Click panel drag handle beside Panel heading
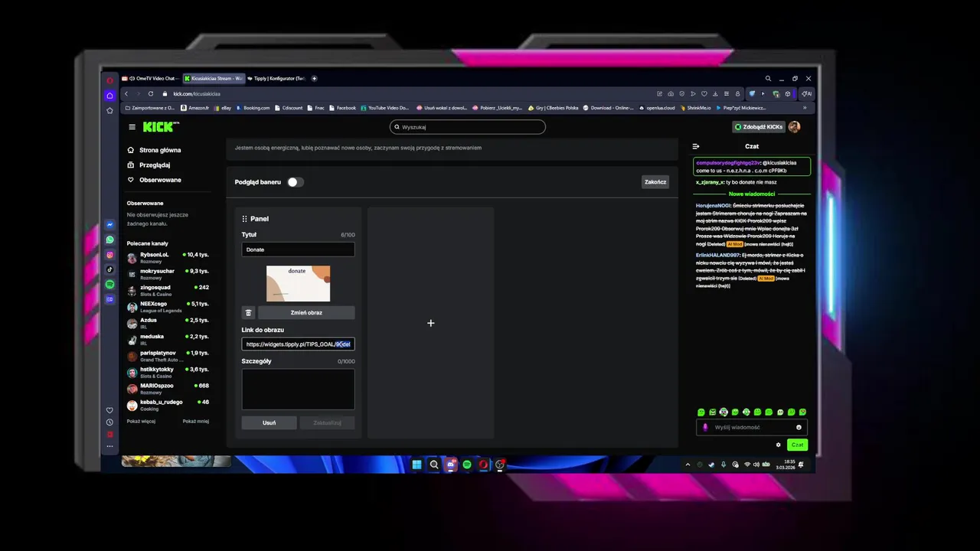 (244, 219)
